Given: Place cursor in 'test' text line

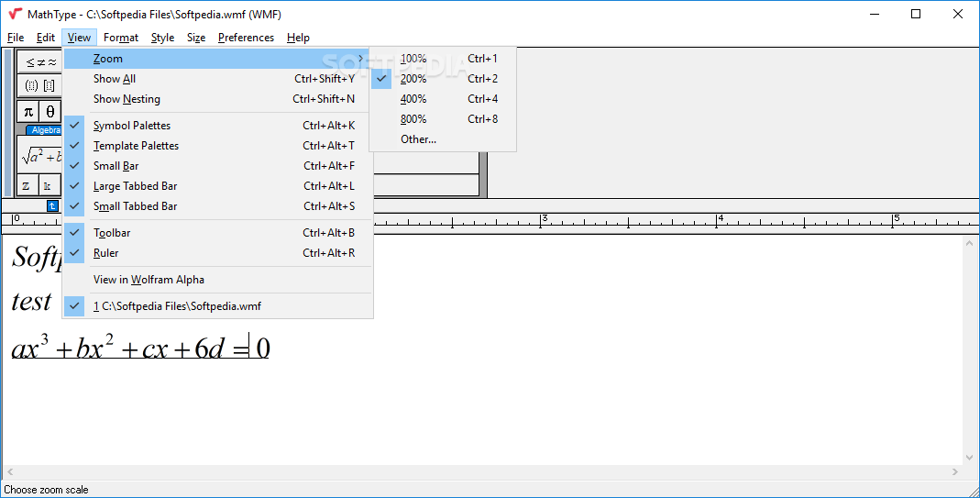Looking at the screenshot, I should (x=31, y=302).
